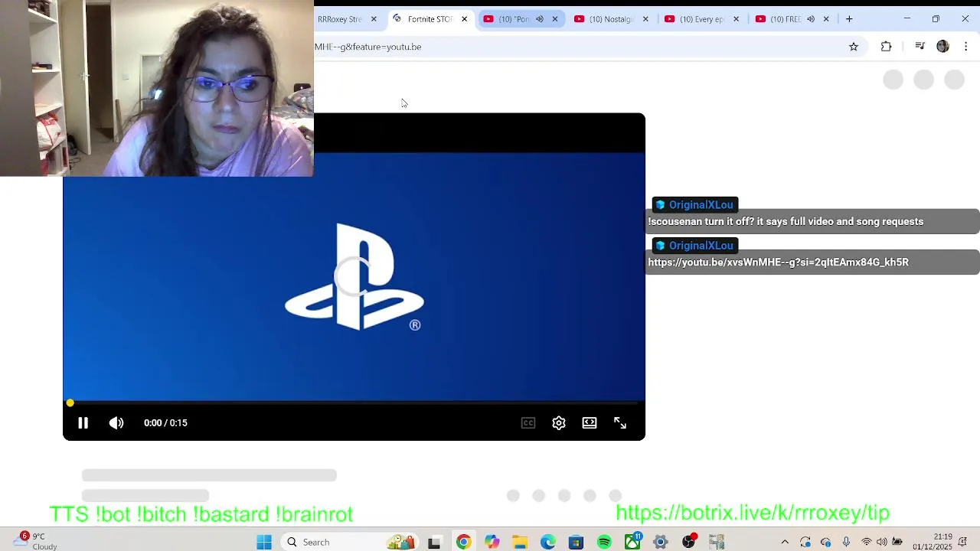Image resolution: width=980 pixels, height=551 pixels.
Task: Click the sync-arrows system tray icon
Action: point(805,542)
